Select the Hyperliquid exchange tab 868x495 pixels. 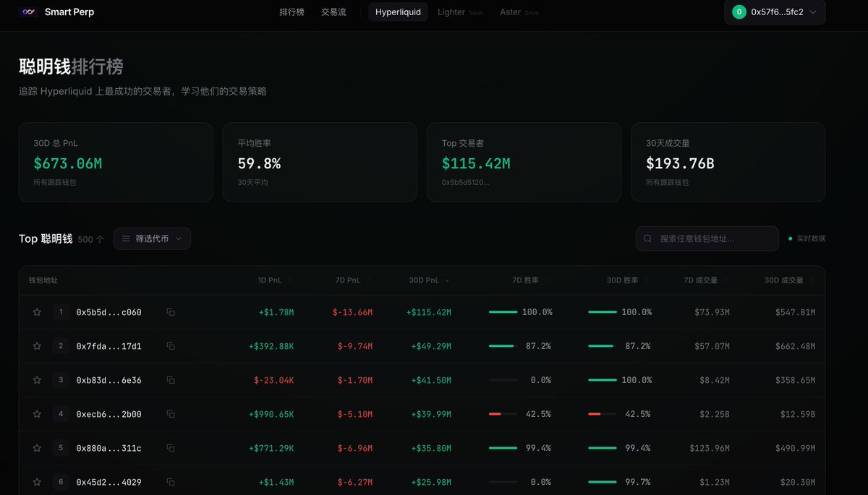(398, 12)
